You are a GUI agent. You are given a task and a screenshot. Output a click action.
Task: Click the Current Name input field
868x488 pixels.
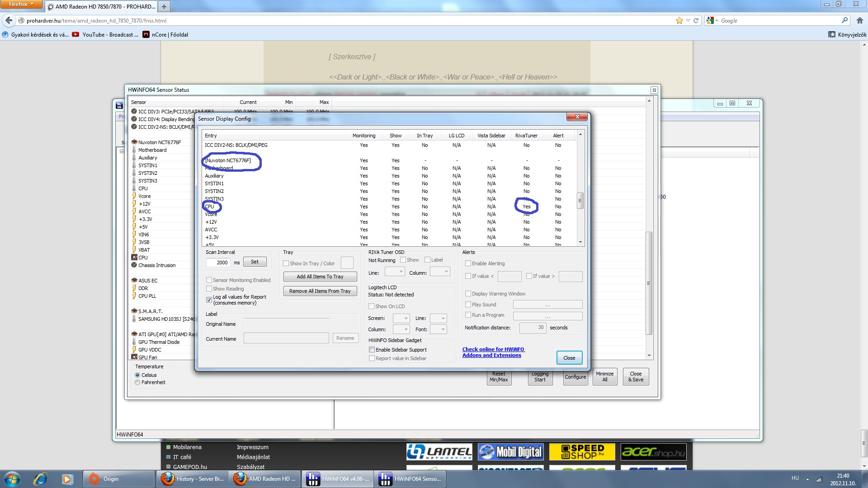point(286,338)
